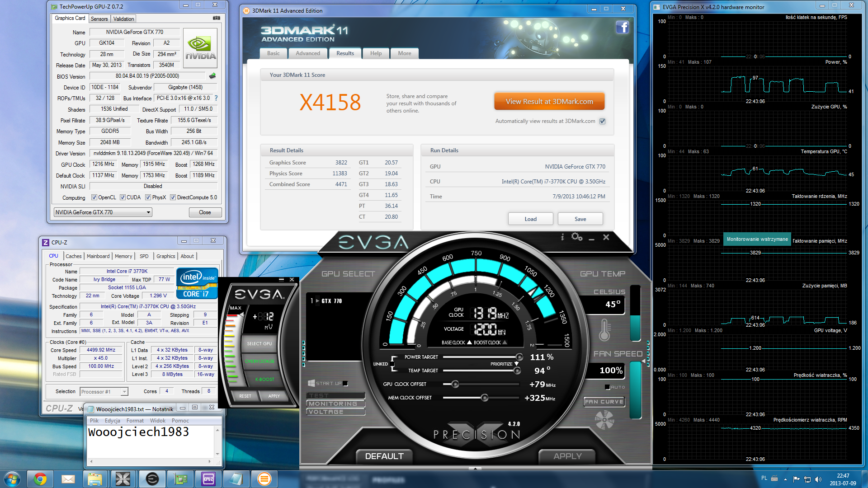
Task: Click the on-screen keyboard tray icon
Action: click(774, 479)
